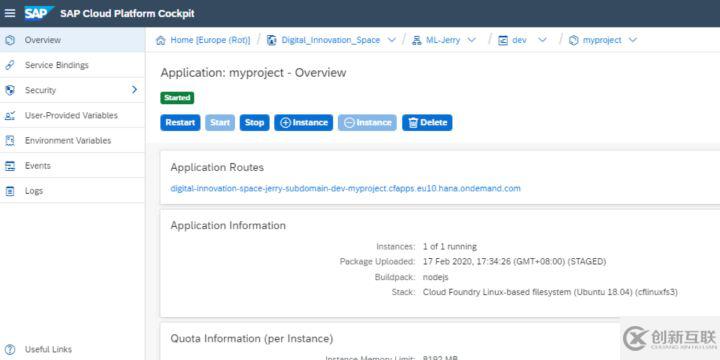This screenshot has width=720, height=360.
Task: Click the Events icon in sidebar
Action: pos(10,166)
